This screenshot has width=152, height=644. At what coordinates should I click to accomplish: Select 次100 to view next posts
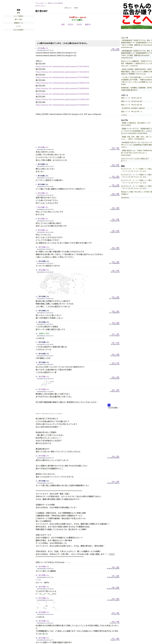[79, 24]
